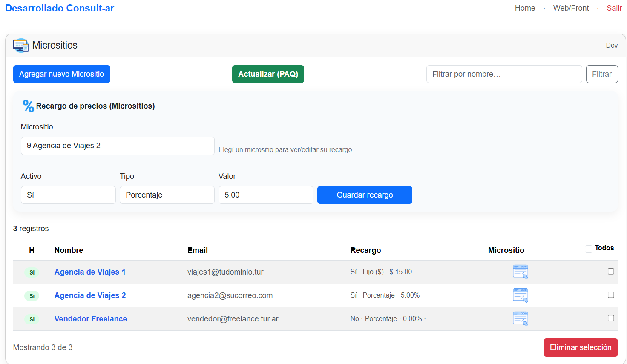Select the Vendedor Freelance row checkbox
Viewport: 627px width, 364px height.
tap(611, 318)
